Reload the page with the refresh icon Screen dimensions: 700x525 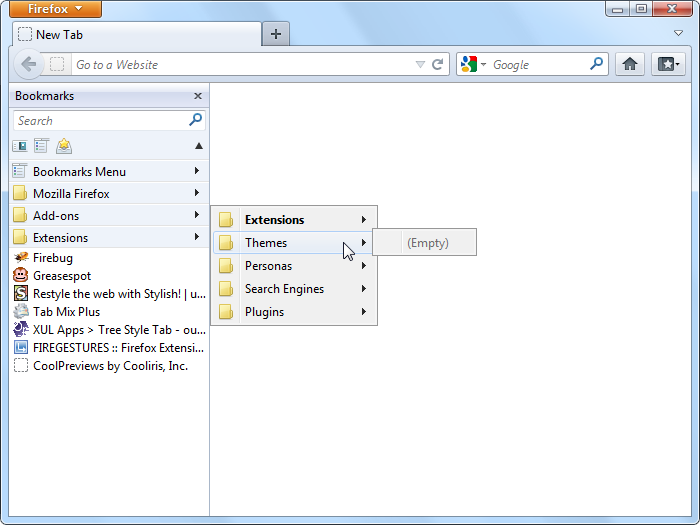click(x=437, y=64)
